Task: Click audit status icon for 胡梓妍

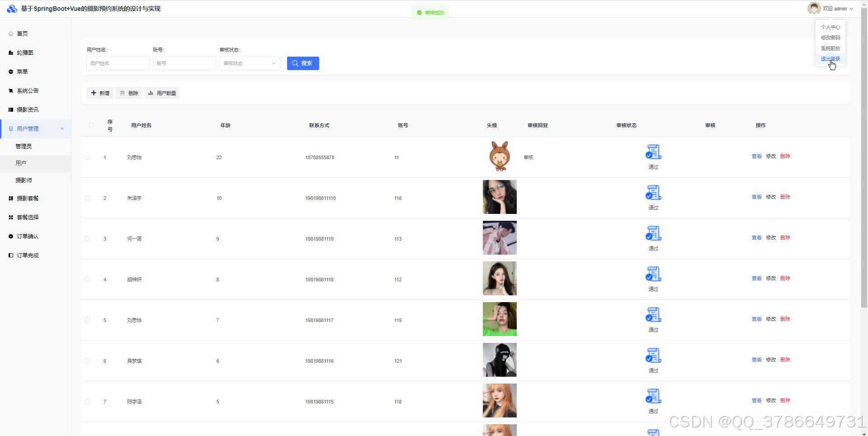Action: tap(653, 274)
